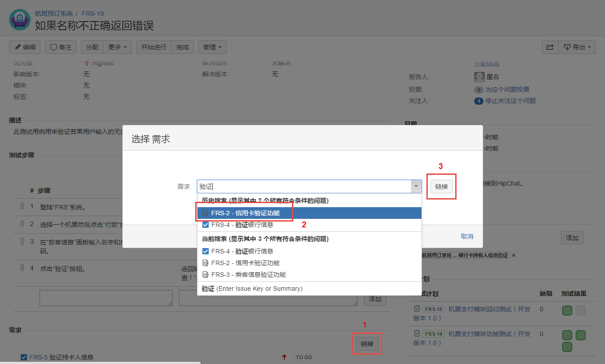Click into the 需求 search input field
The image size is (605, 364).
[304, 186]
